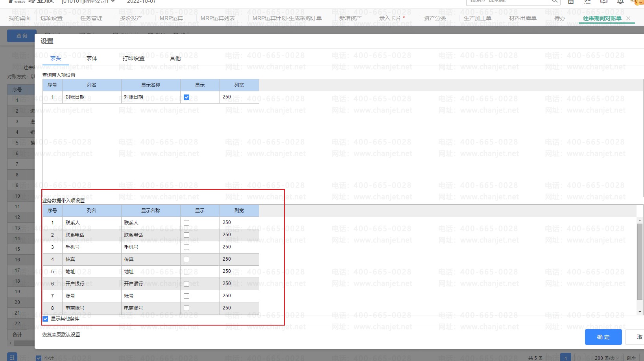The height and width of the screenshot is (361, 644).
Task: Check the 传真 display checkbox
Action: point(186,259)
